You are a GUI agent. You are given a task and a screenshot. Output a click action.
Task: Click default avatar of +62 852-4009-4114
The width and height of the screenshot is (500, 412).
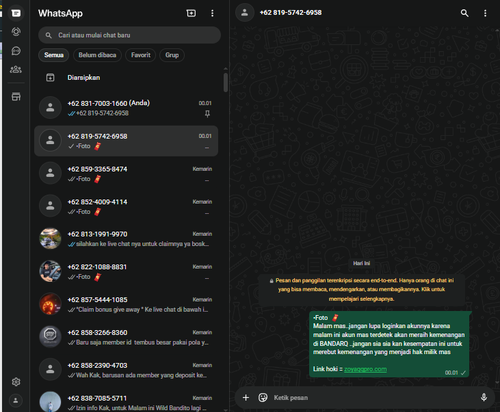click(x=50, y=206)
